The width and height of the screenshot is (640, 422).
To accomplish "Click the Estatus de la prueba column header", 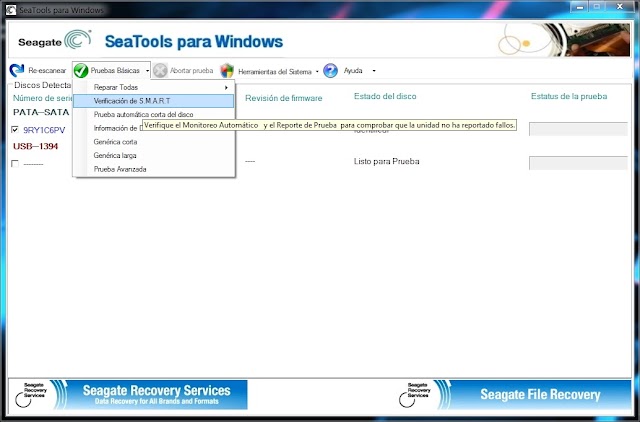I will pyautogui.click(x=569, y=96).
